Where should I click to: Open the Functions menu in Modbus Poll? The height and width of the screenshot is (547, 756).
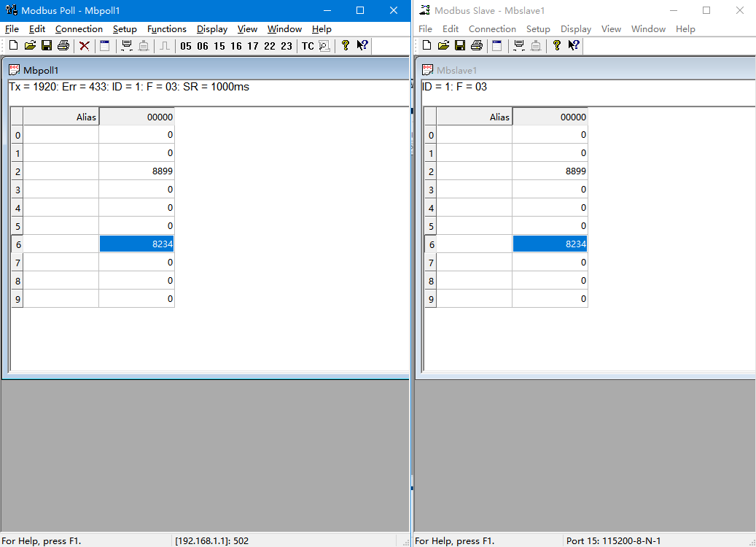coord(166,29)
